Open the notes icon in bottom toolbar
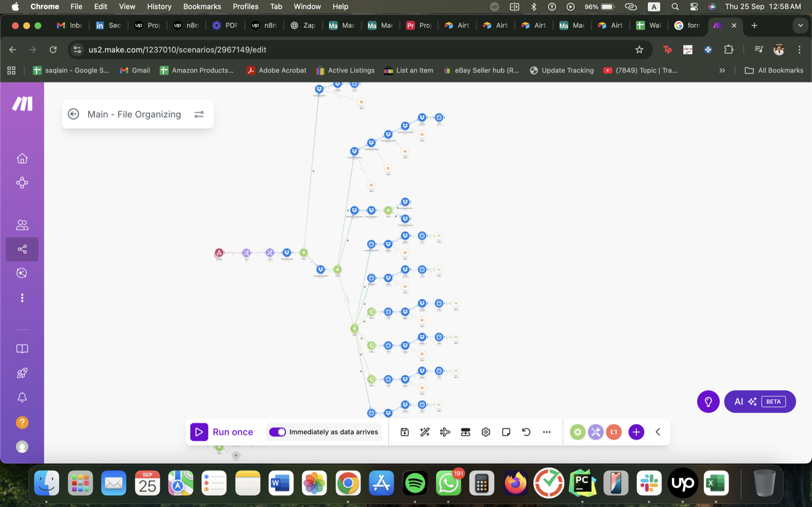812x507 pixels. coord(506,432)
